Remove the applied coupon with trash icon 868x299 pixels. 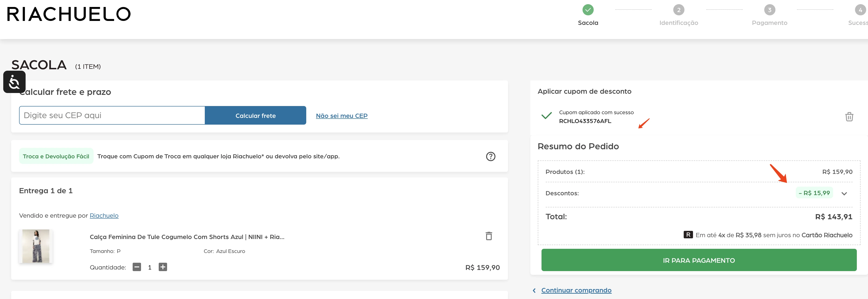pyautogui.click(x=849, y=117)
